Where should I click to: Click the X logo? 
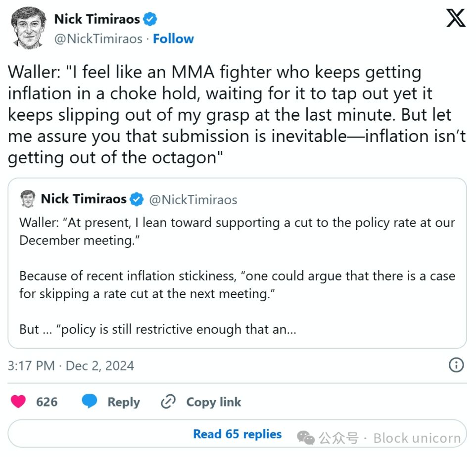(455, 19)
